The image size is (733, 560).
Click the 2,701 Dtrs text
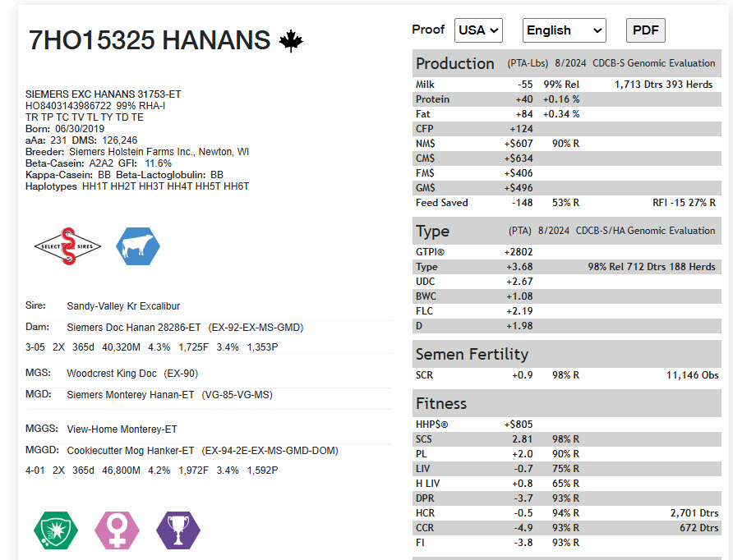click(694, 513)
